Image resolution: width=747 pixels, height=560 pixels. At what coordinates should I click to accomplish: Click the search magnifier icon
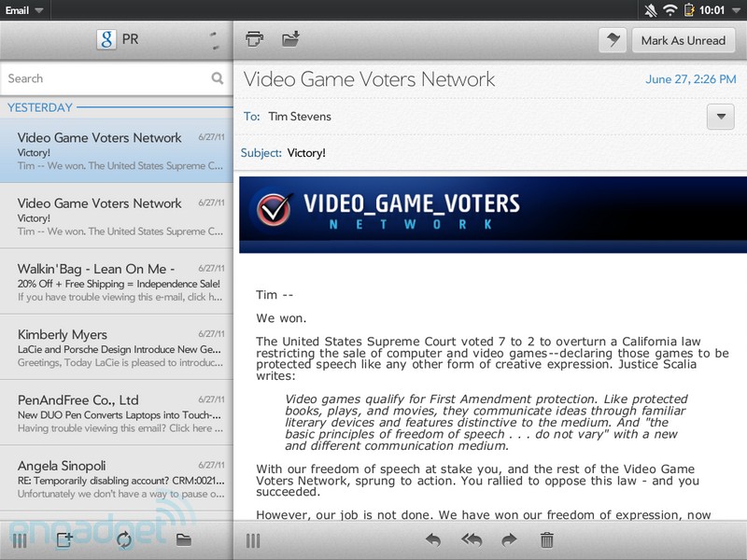tap(218, 78)
